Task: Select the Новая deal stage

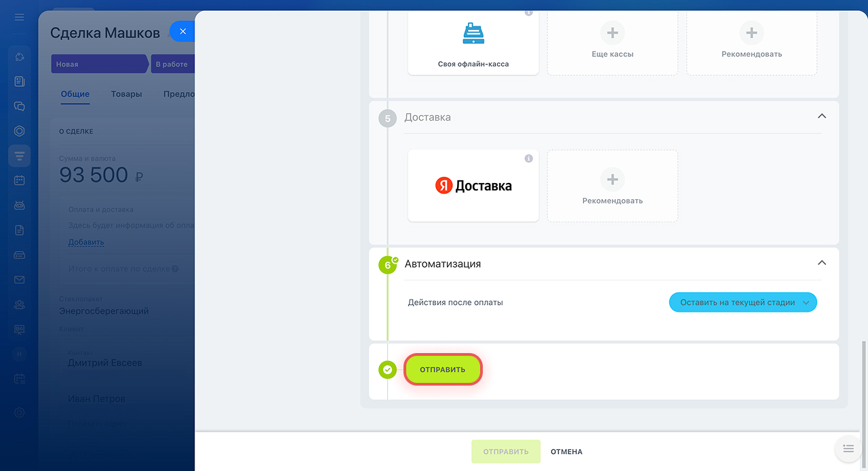Action: click(x=98, y=64)
